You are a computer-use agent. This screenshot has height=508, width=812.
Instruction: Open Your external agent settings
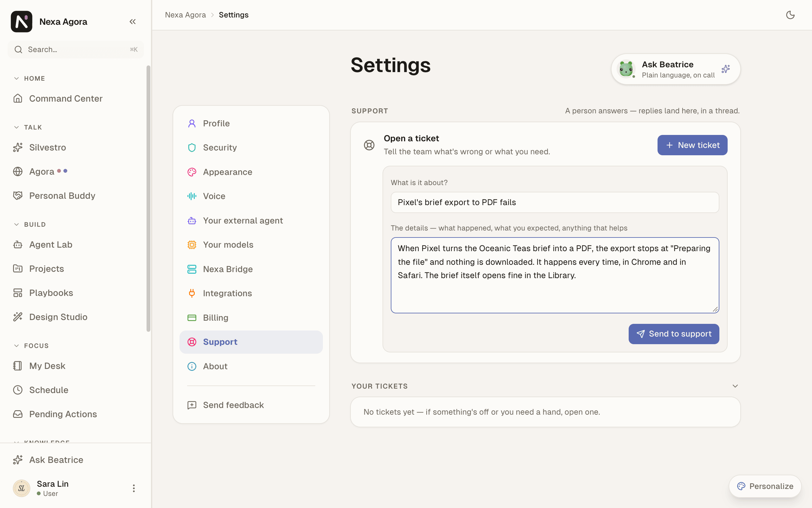[x=251, y=220]
